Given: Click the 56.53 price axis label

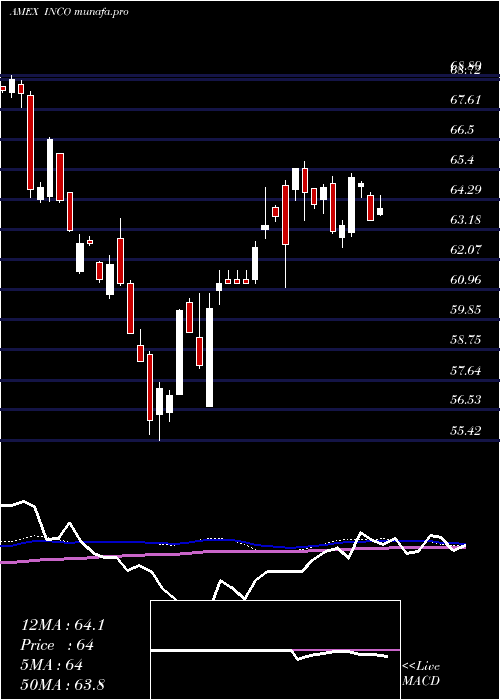Looking at the screenshot, I should point(466,399).
